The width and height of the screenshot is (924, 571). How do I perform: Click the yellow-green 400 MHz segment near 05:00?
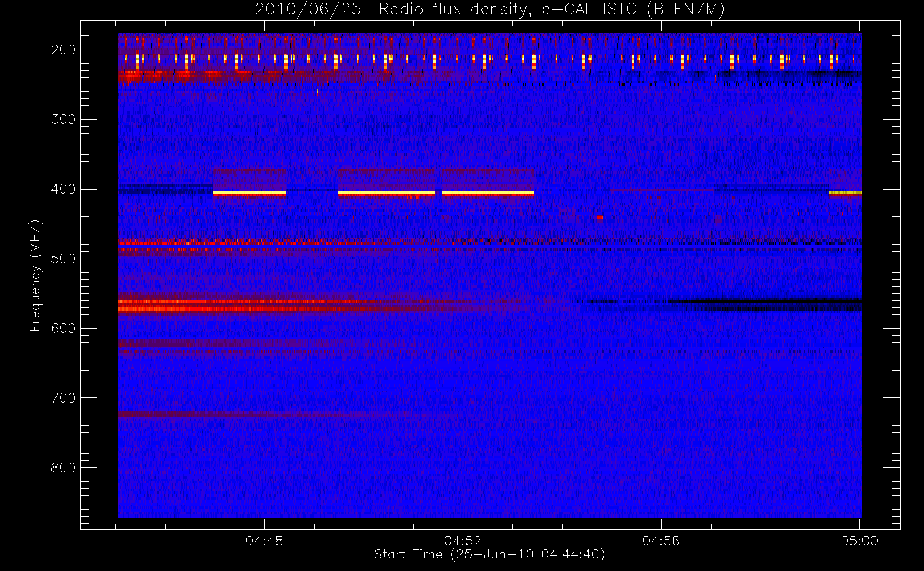click(x=845, y=193)
